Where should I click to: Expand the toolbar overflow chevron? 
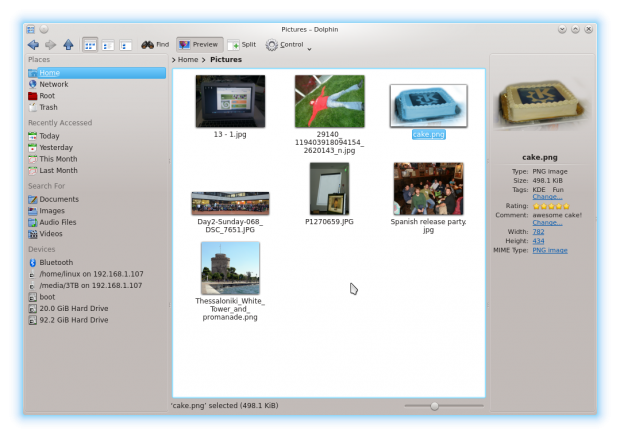coord(309,49)
